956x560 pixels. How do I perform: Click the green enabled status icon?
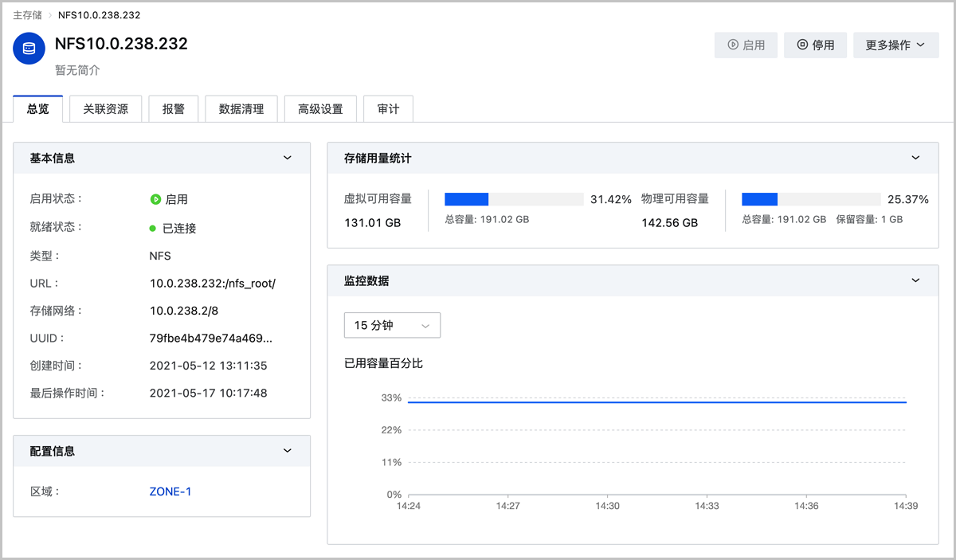[x=155, y=199]
